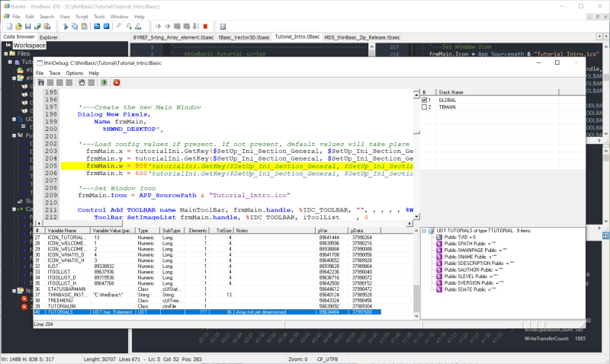Collapse the Workspace tree Tut… project node
The width and height of the screenshot is (610, 364).
pos(10,62)
